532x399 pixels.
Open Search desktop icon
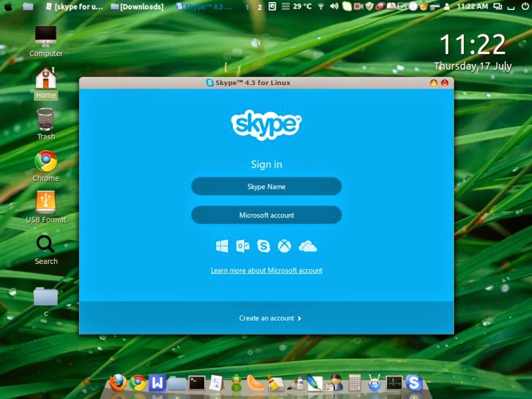(46, 250)
